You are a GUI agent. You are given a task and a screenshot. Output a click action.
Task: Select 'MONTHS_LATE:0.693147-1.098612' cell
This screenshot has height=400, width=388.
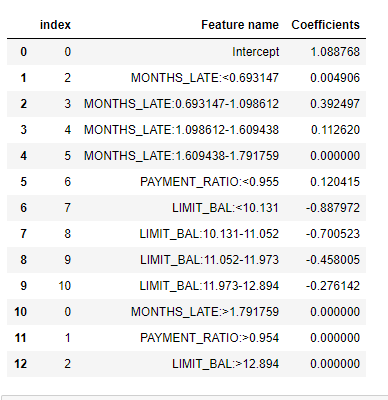(181, 104)
